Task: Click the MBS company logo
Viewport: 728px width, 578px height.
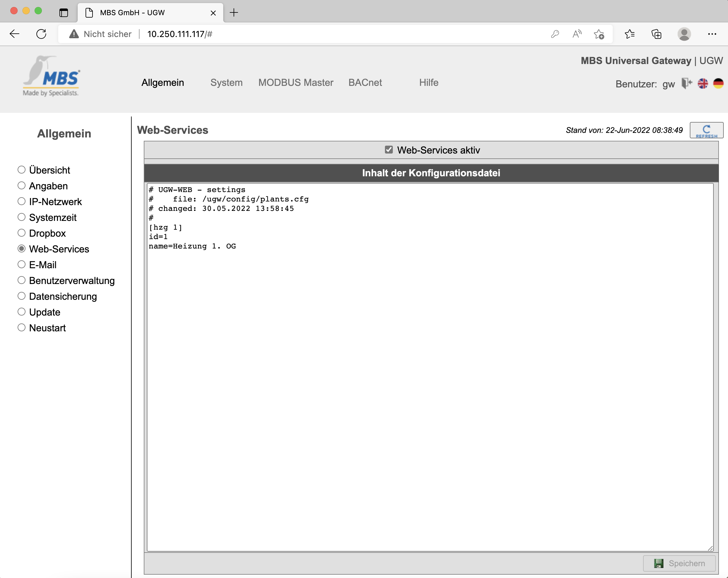Action: [x=51, y=75]
